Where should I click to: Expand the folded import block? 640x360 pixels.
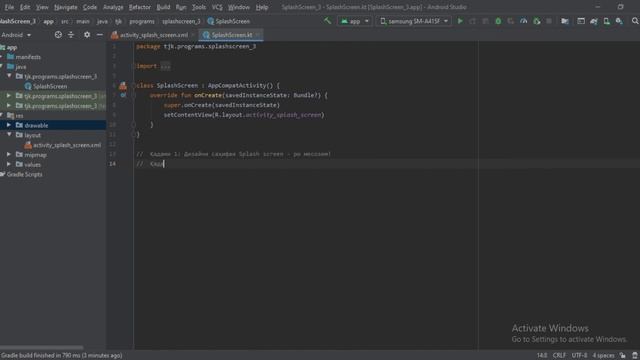coord(165,66)
